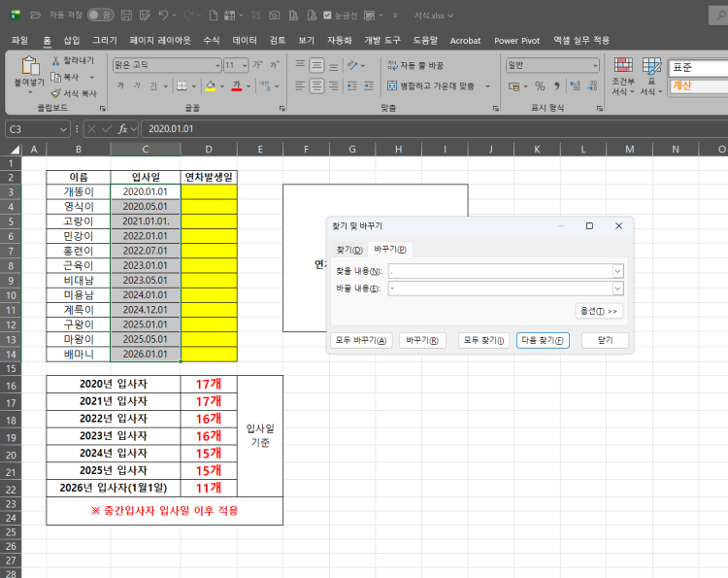Toggle the AutoSave (자동 저장) switch
The width and height of the screenshot is (728, 578).
pos(101,16)
